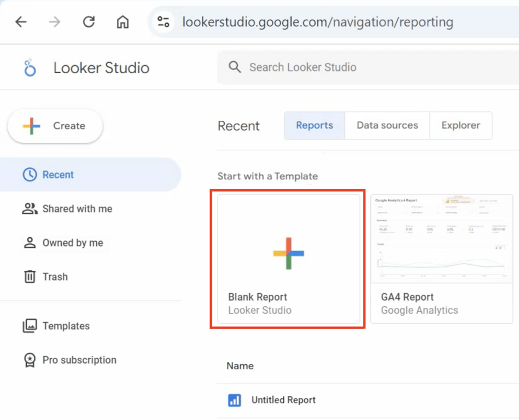Focus the Search Looker Studio field

pyautogui.click(x=368, y=67)
